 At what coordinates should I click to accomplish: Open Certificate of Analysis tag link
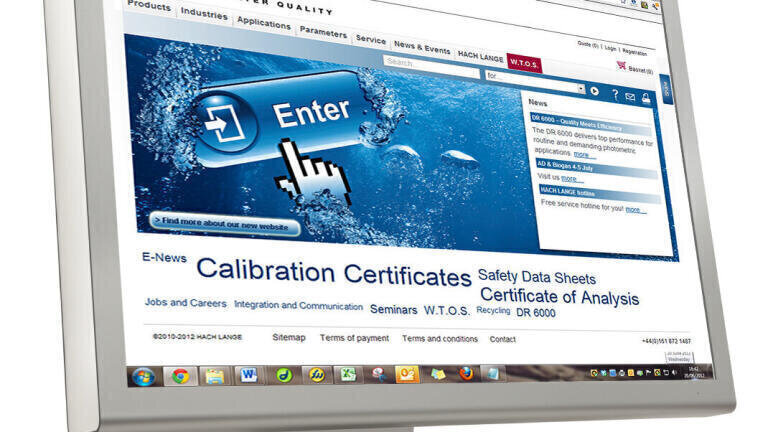point(559,296)
